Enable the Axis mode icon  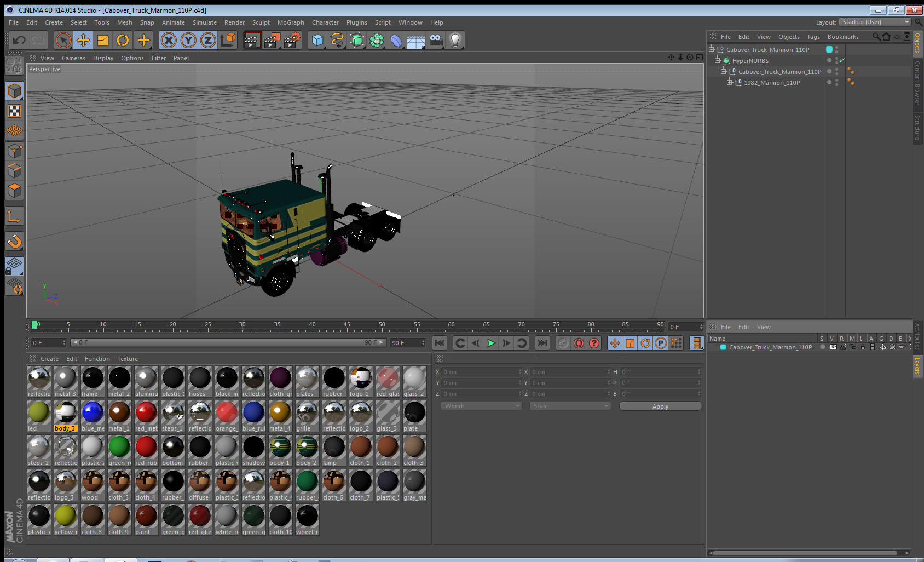[x=14, y=216]
